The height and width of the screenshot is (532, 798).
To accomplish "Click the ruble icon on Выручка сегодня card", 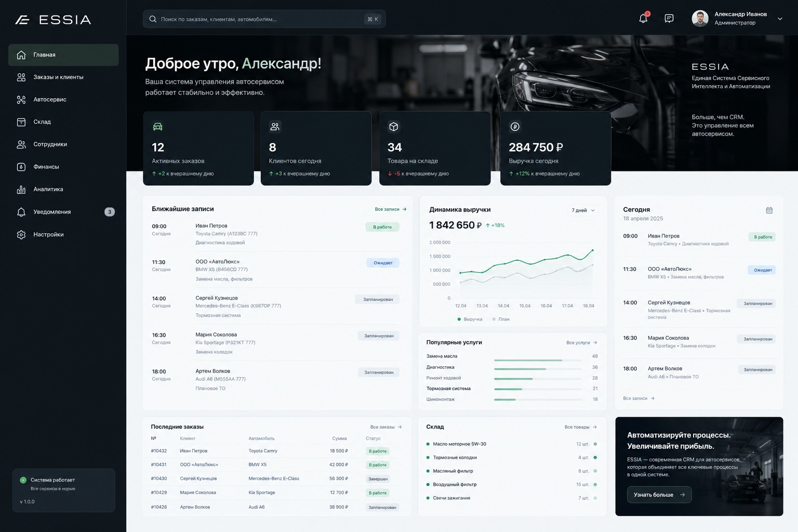I will point(515,126).
